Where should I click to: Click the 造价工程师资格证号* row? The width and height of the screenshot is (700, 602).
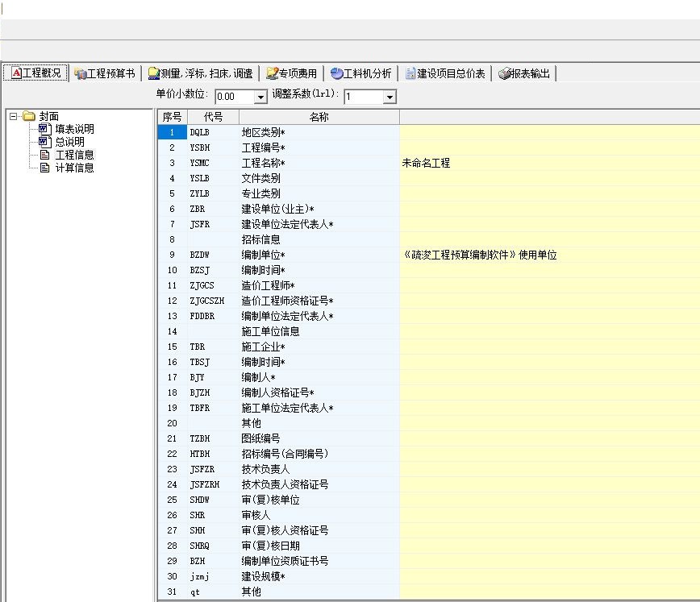pyautogui.click(x=428, y=301)
